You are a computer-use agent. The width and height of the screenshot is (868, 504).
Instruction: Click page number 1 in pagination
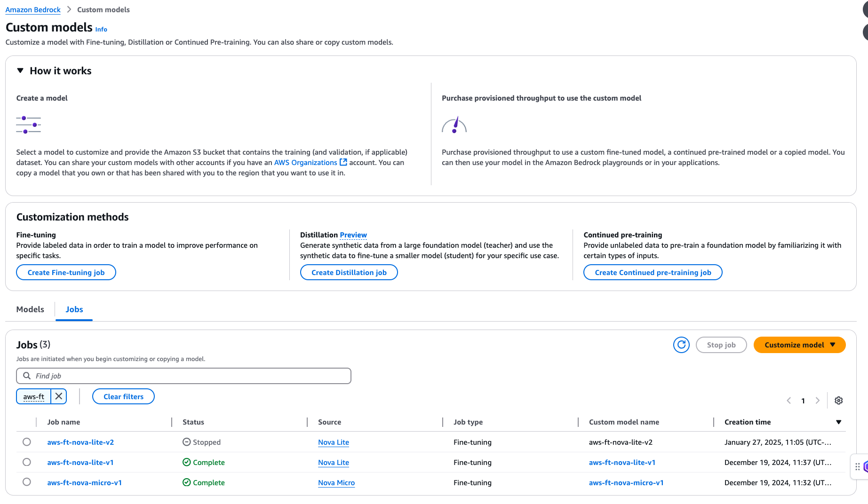point(803,401)
